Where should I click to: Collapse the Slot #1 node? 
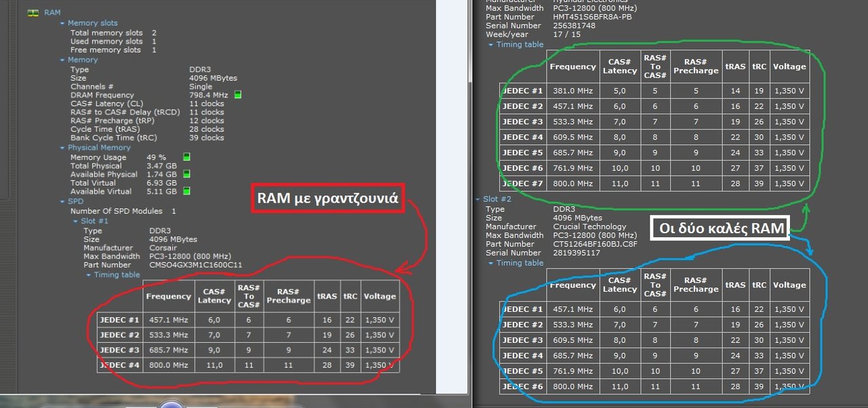(75, 222)
